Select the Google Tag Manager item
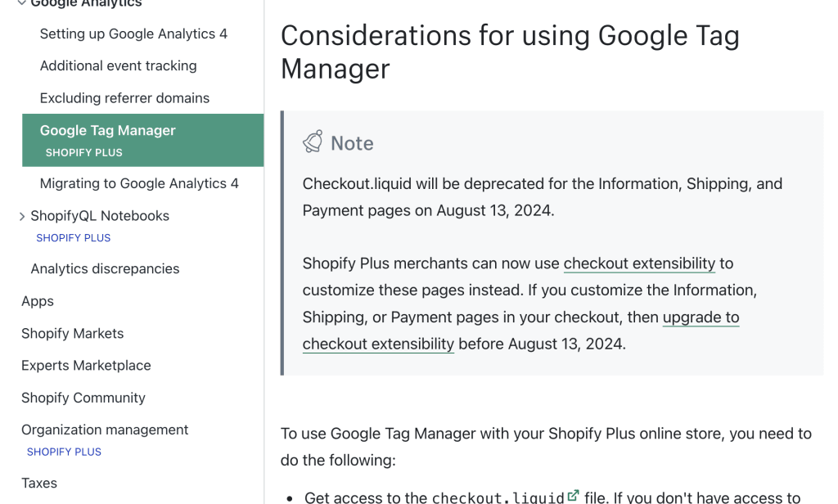Viewport: 838px width, 504px height. tap(142, 140)
